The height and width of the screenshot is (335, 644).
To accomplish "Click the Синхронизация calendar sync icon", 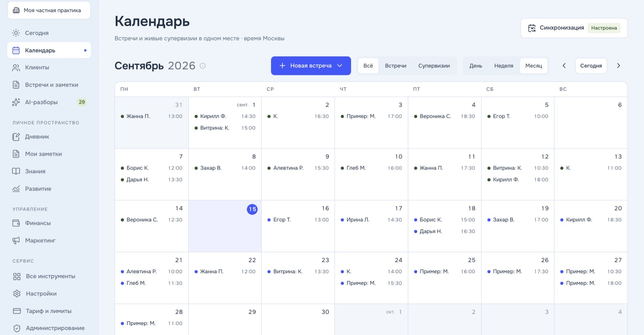I will coord(532,28).
